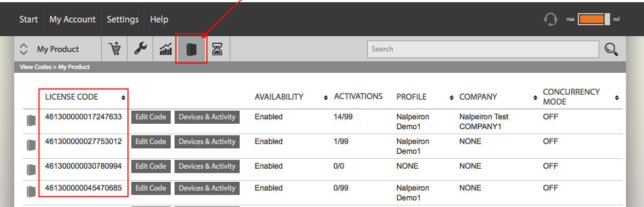Open the Settings menu

tap(123, 19)
